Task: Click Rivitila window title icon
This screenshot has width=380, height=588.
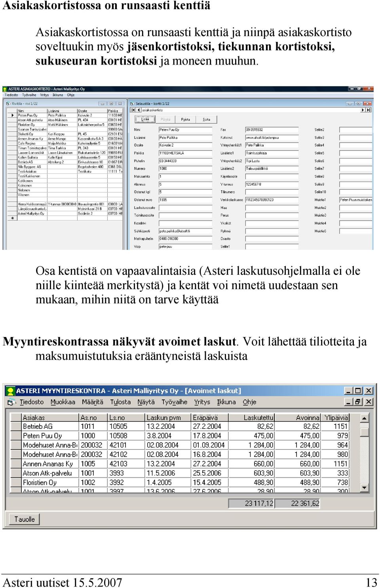Action: tap(8, 104)
